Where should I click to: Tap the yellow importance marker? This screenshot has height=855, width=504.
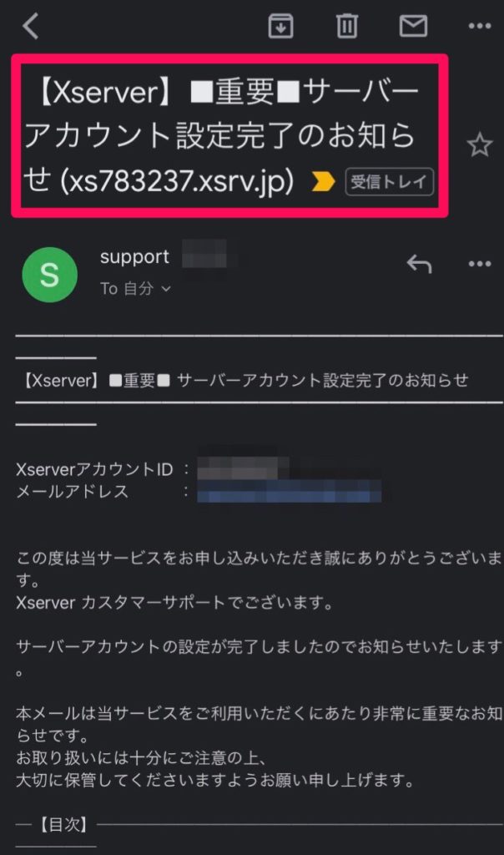pyautogui.click(x=323, y=181)
